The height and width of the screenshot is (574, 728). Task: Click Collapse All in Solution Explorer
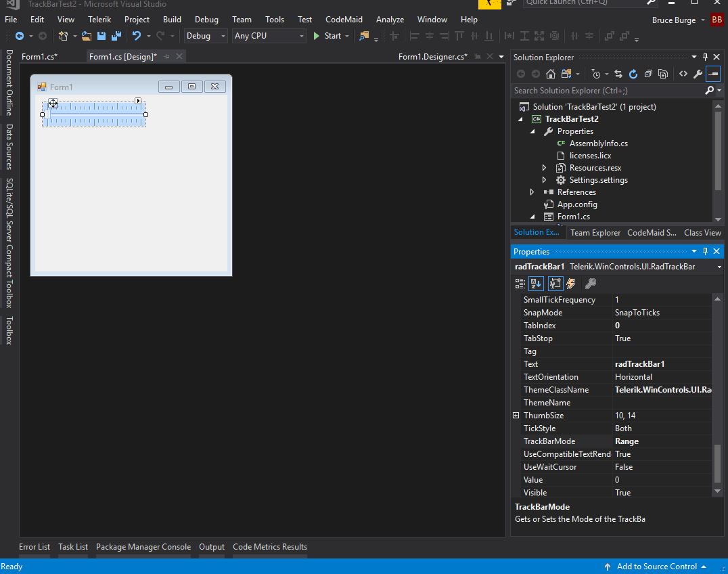click(x=648, y=74)
